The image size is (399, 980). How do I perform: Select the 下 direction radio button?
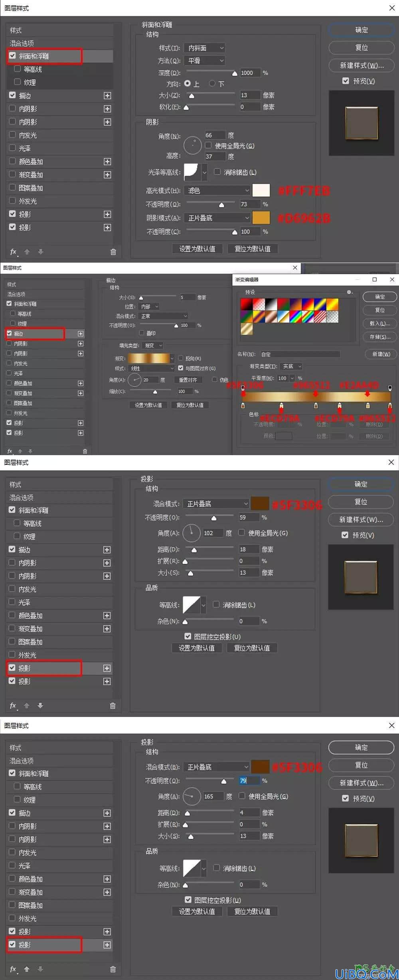(212, 84)
